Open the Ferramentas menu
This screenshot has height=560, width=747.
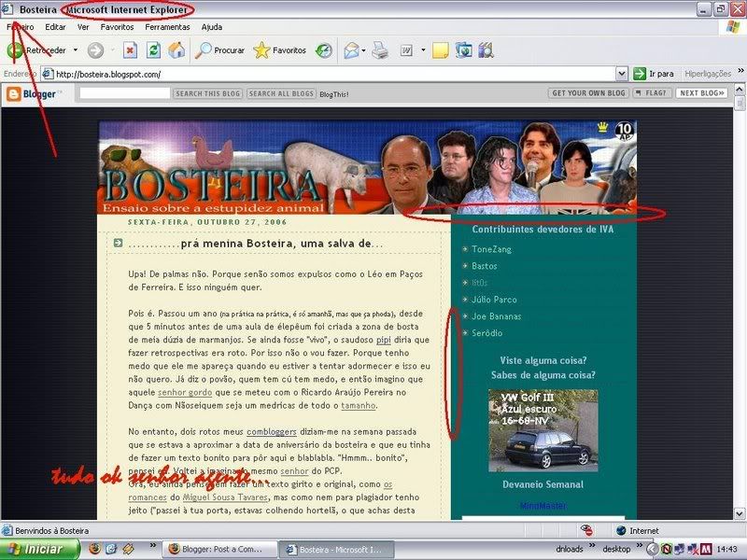167,27
